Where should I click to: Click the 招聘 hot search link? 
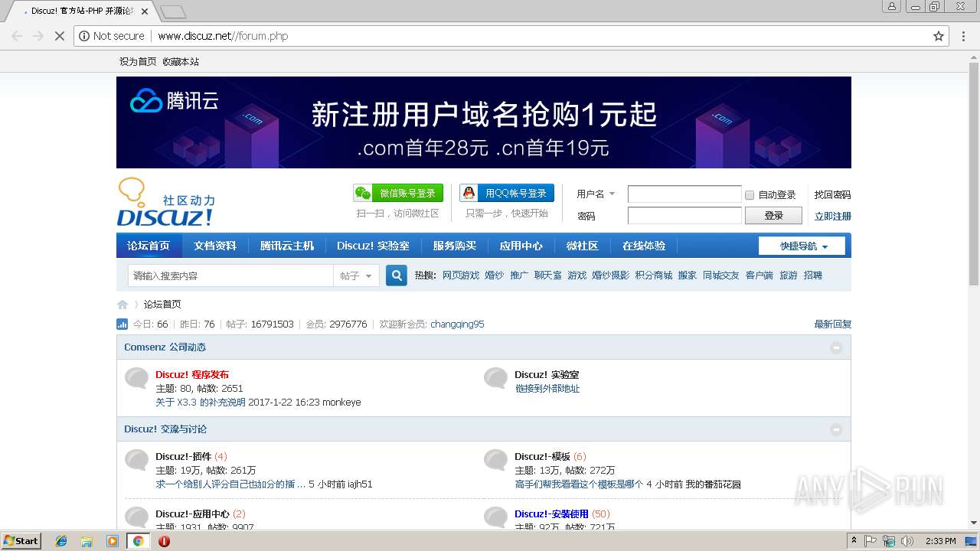[x=813, y=275]
